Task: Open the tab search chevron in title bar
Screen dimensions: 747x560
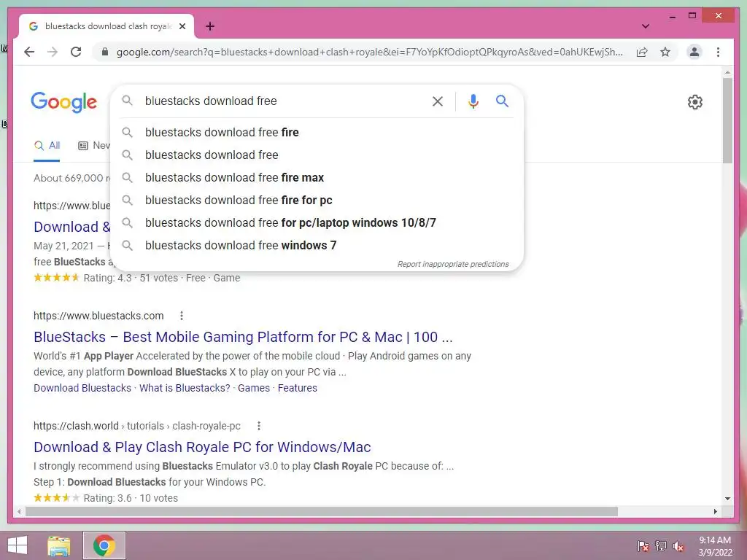Action: 645,26
